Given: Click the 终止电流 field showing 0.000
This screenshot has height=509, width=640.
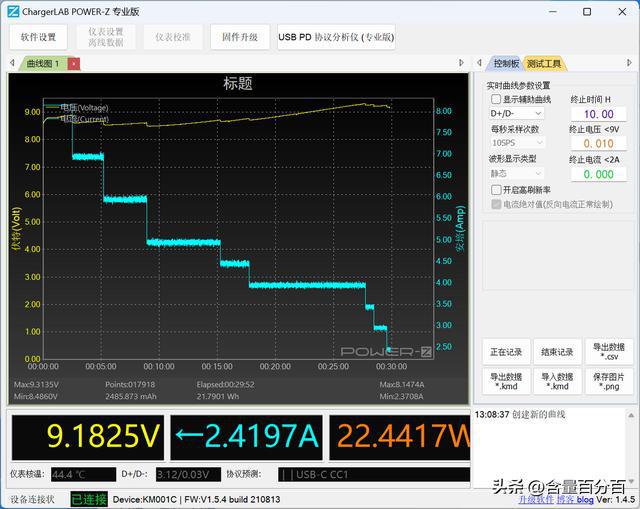Looking at the screenshot, I should (x=598, y=174).
